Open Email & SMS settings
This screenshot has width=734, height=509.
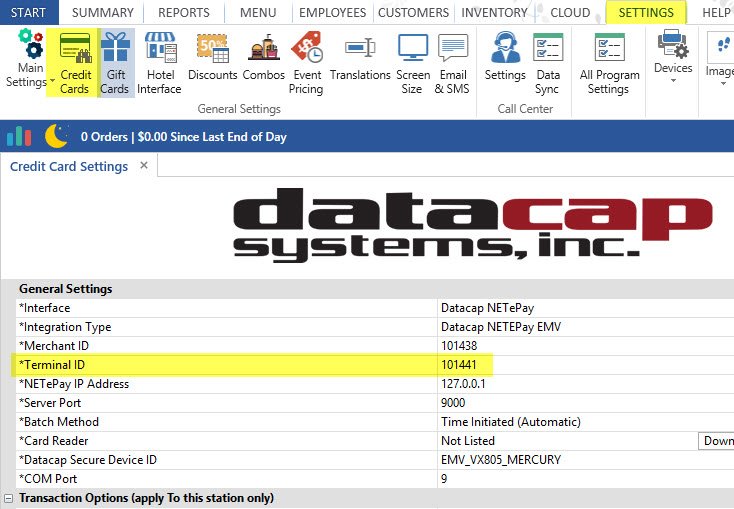452,62
